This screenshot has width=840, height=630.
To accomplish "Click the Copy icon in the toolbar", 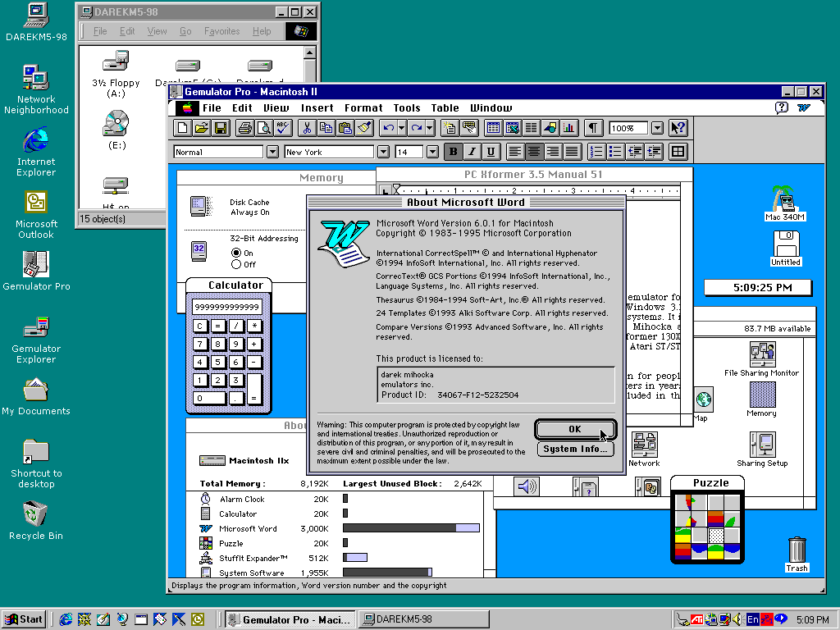I will click(x=326, y=128).
